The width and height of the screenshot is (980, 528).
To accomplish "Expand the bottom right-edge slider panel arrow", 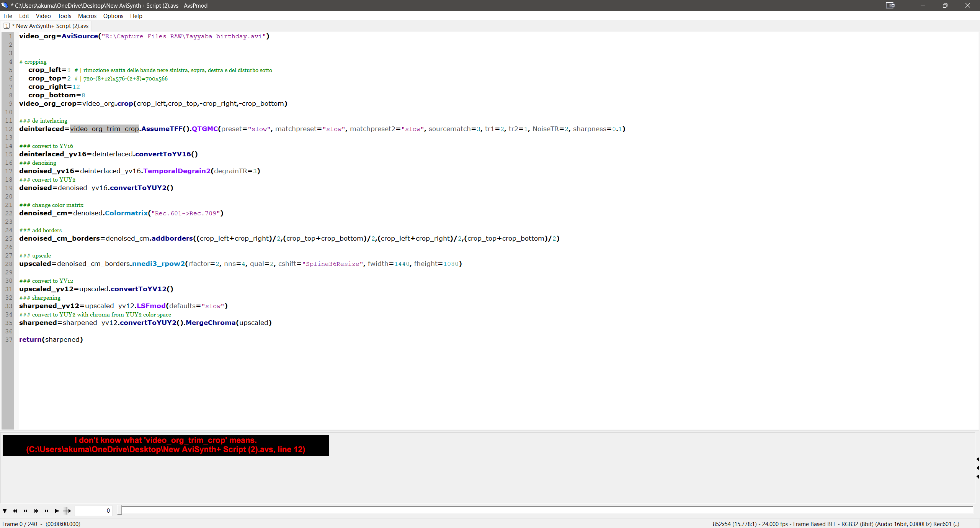I will click(x=977, y=477).
